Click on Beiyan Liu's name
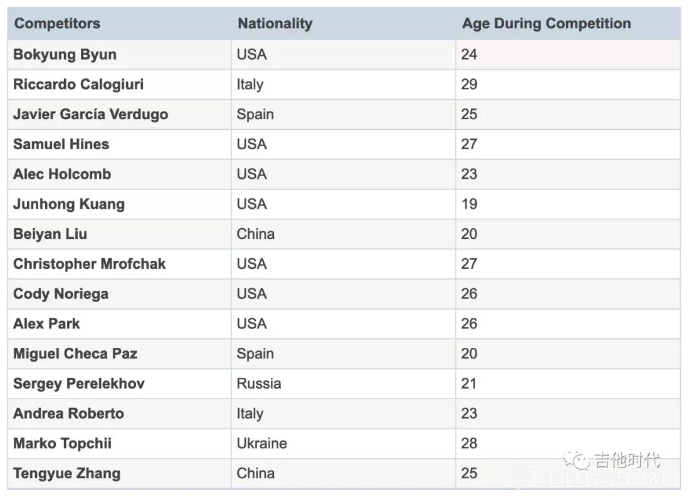This screenshot has height=496, width=690. click(x=50, y=234)
